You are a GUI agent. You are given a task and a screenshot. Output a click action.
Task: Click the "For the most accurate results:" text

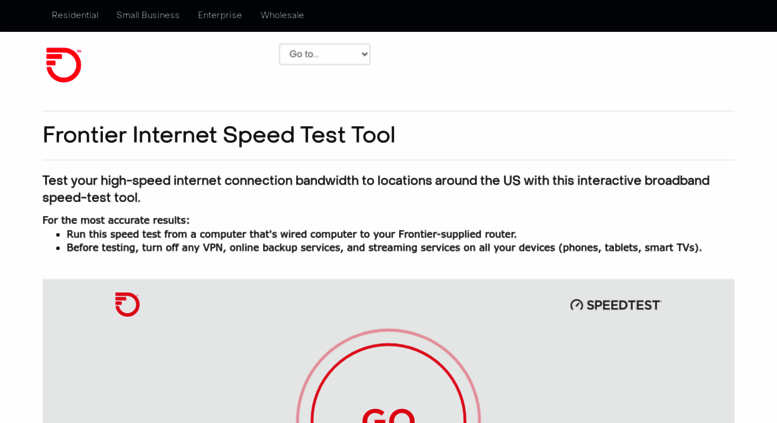click(x=116, y=220)
